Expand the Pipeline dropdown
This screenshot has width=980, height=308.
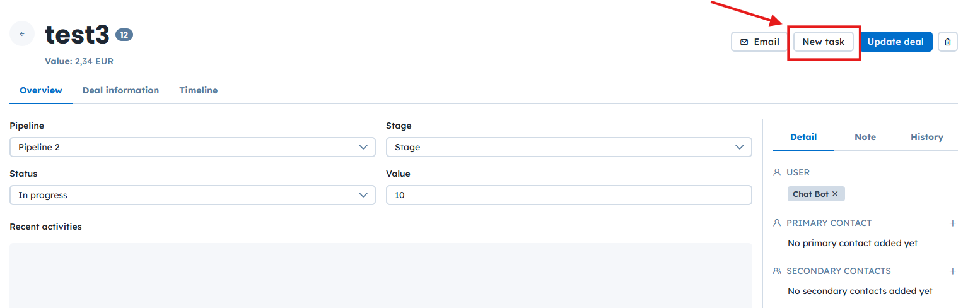pos(192,147)
